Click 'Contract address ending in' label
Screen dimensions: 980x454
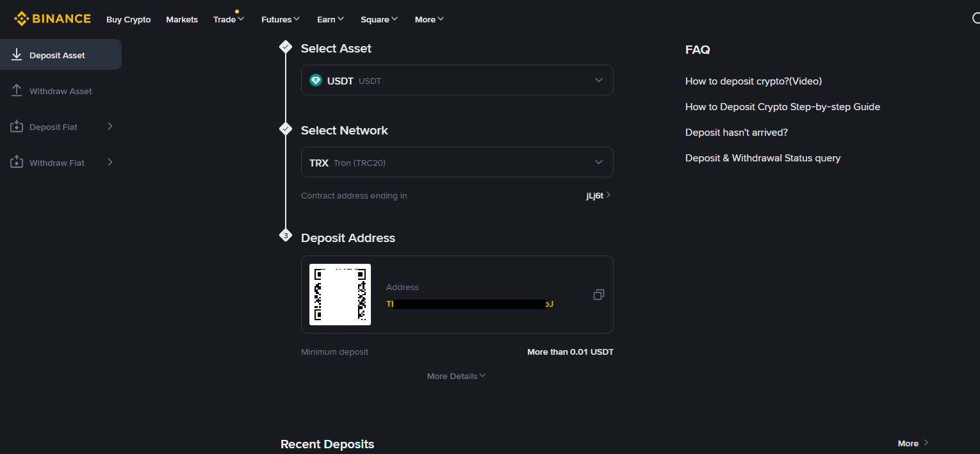[354, 196]
